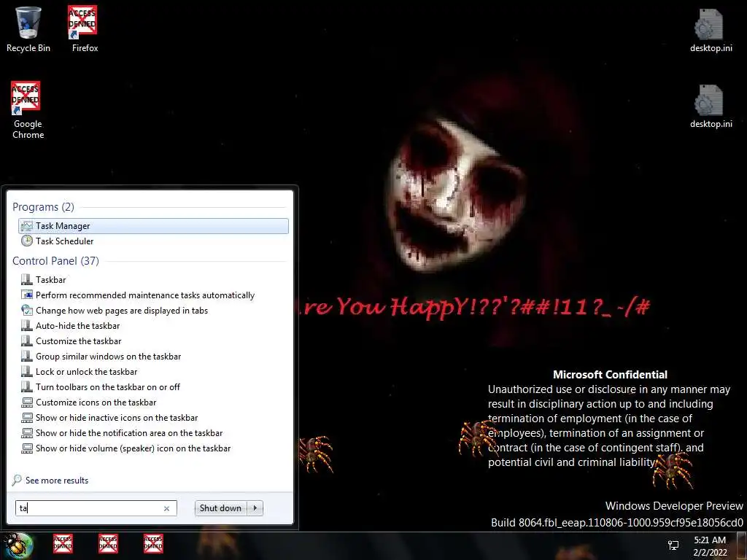Click icon beside Change how web pages displayed
The width and height of the screenshot is (747, 560).
point(27,310)
